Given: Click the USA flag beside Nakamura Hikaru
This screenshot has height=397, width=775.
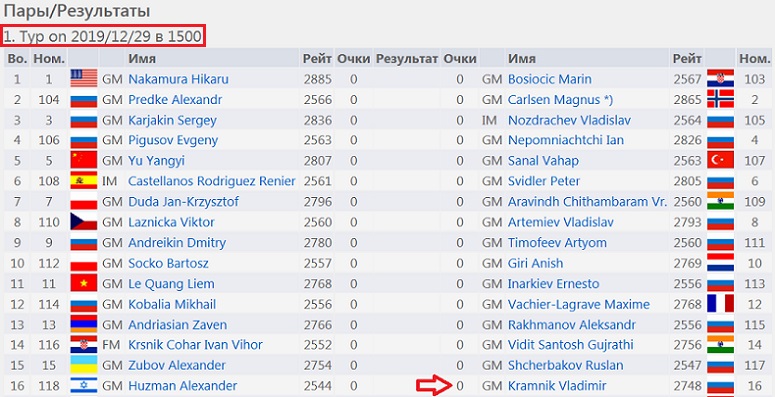Looking at the screenshot, I should click(84, 79).
